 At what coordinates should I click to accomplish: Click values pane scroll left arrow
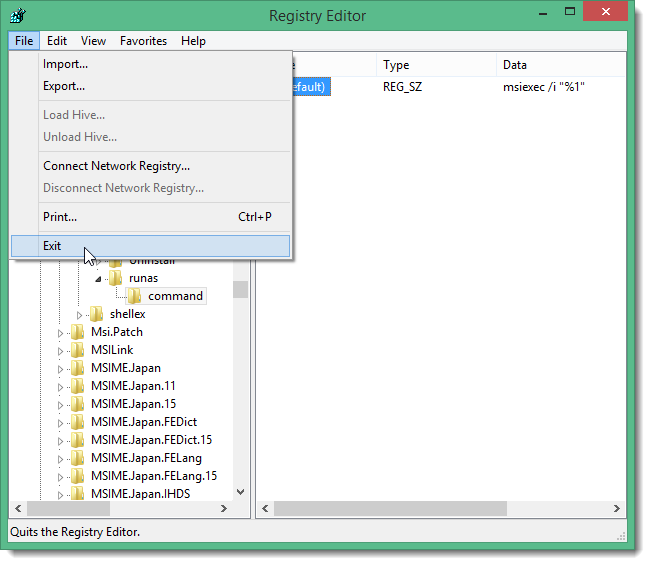[265, 508]
